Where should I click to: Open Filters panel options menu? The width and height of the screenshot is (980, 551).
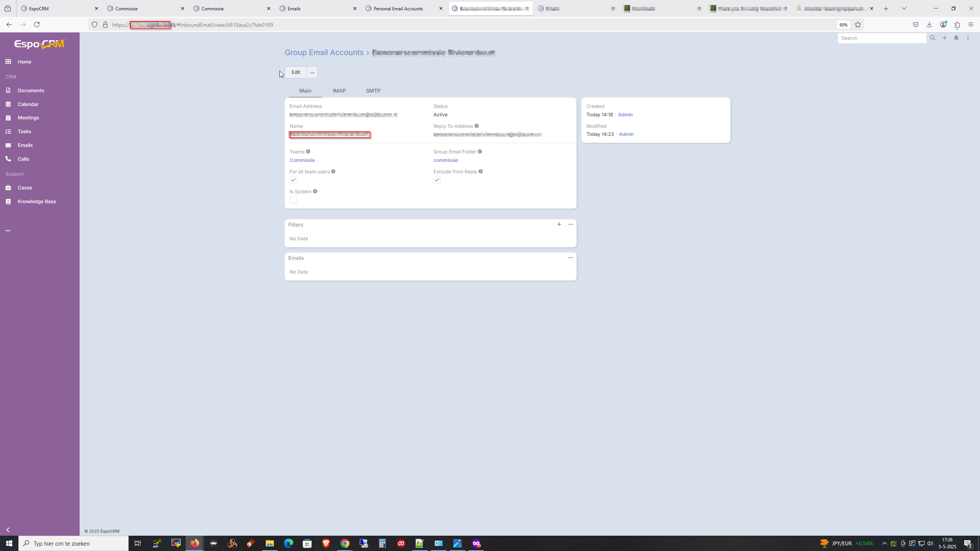(x=571, y=224)
